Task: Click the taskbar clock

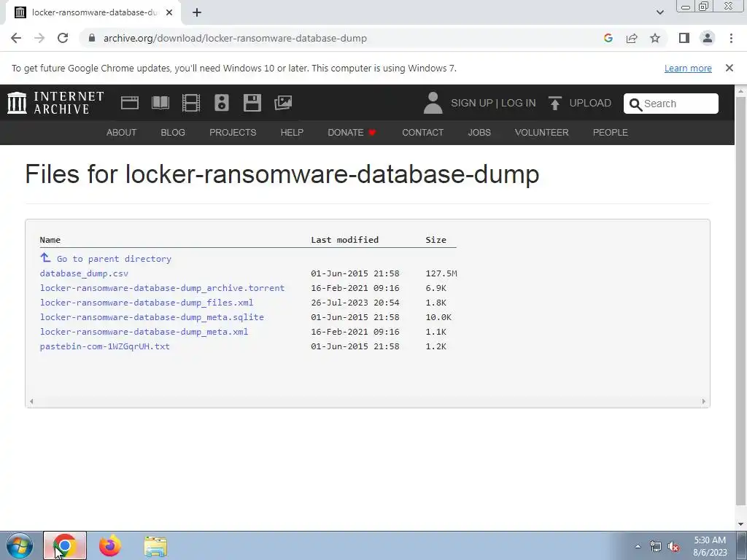Action: tap(710, 546)
